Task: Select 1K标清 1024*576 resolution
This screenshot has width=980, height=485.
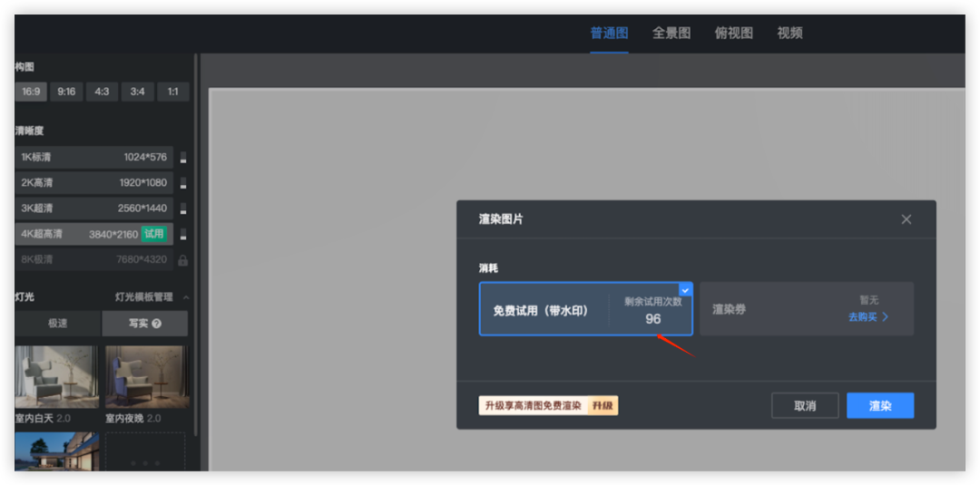Action: tap(93, 158)
